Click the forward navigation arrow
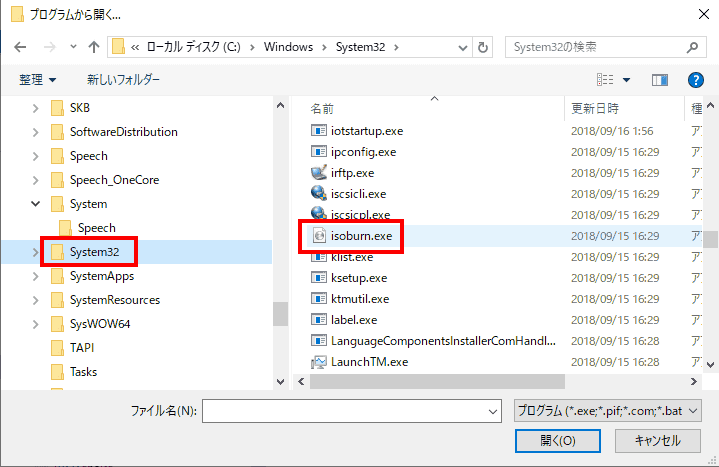The image size is (719, 467). click(49, 47)
